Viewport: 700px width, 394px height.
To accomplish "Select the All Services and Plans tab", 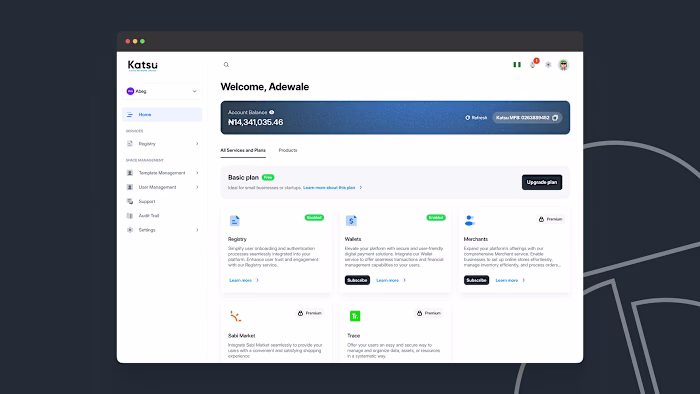I will (243, 150).
